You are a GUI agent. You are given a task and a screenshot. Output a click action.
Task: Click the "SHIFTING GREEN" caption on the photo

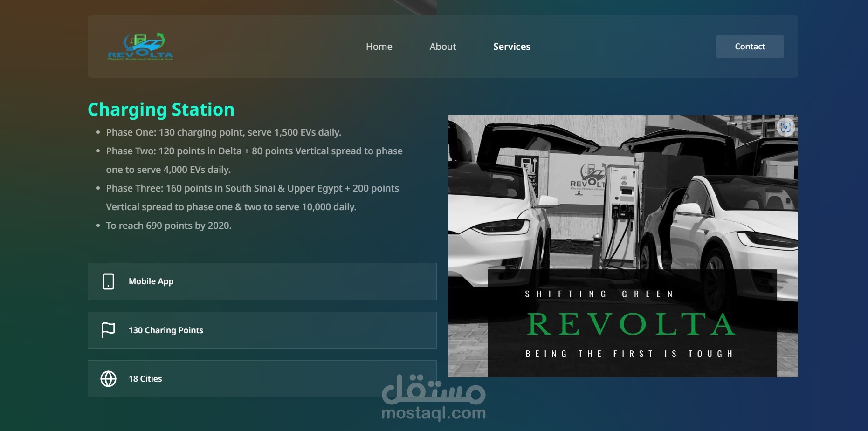click(599, 294)
